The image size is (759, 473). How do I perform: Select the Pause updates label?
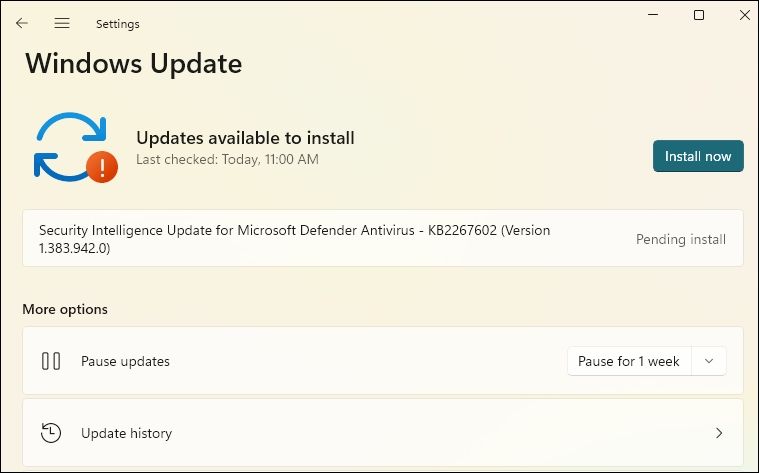click(x=125, y=361)
